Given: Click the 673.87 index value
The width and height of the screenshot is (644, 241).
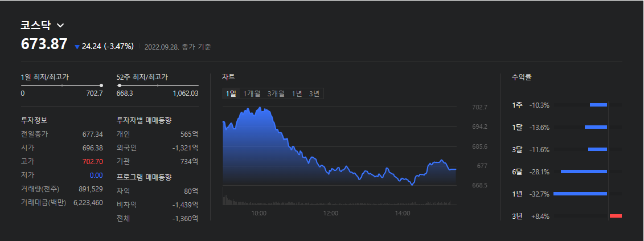Looking at the screenshot, I should click(44, 44).
